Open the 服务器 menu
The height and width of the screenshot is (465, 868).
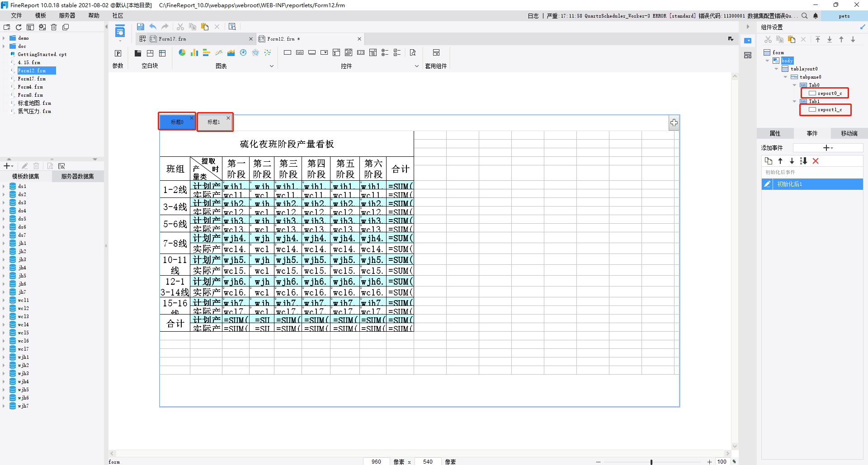coord(67,15)
